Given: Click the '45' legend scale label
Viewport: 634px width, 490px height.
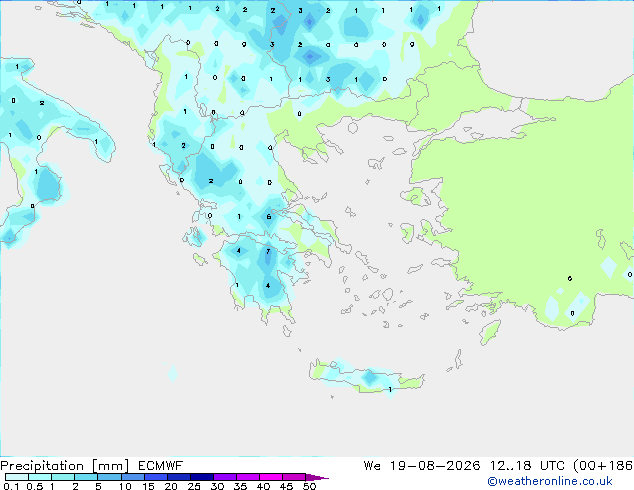Looking at the screenshot, I should 286,486.
